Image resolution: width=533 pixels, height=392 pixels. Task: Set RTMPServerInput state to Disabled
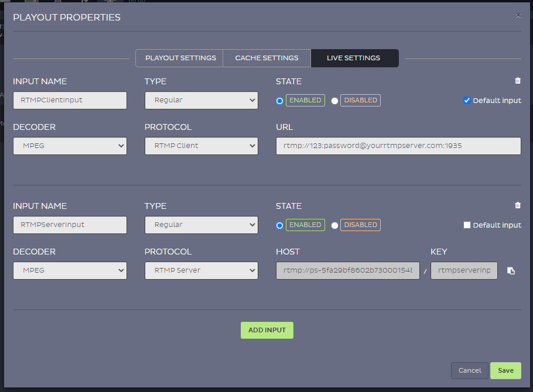click(x=335, y=225)
